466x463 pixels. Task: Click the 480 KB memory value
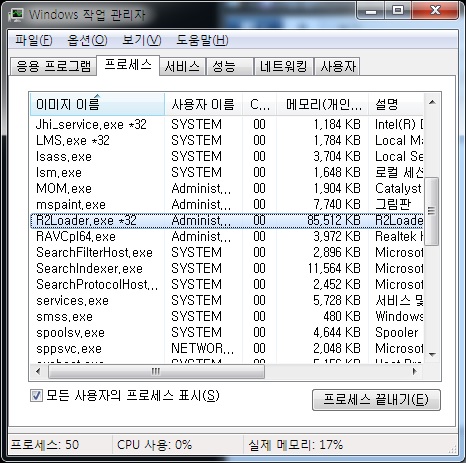[342, 316]
